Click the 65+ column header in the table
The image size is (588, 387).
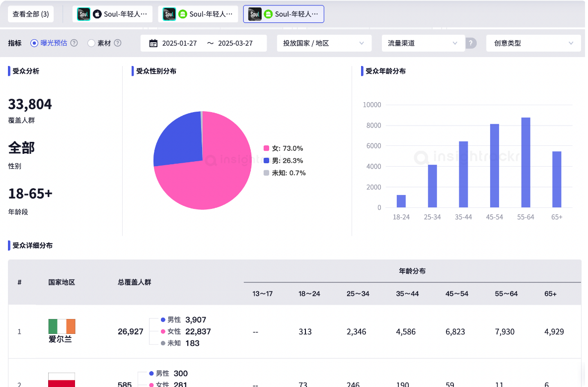pos(550,294)
